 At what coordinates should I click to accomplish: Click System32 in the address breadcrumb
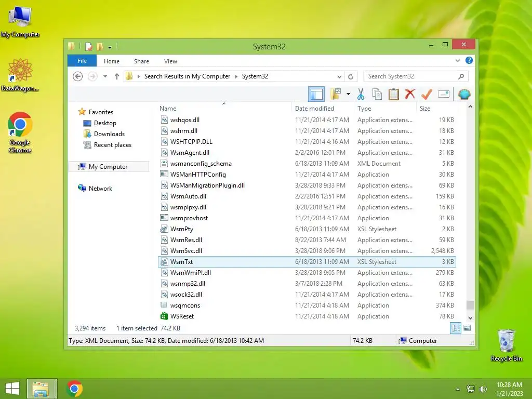click(x=255, y=76)
